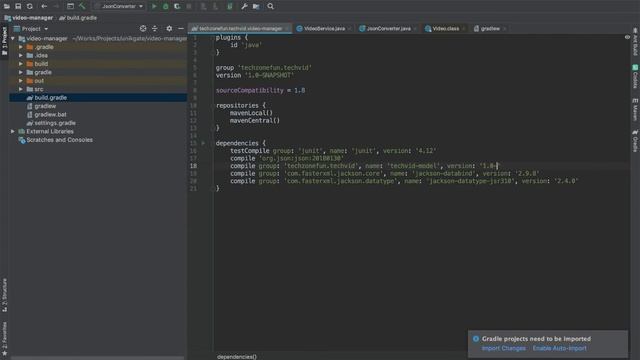Image resolution: width=640 pixels, height=360 pixels.
Task: Click the Search Everywhere magnifier icon
Action: click(270, 6)
